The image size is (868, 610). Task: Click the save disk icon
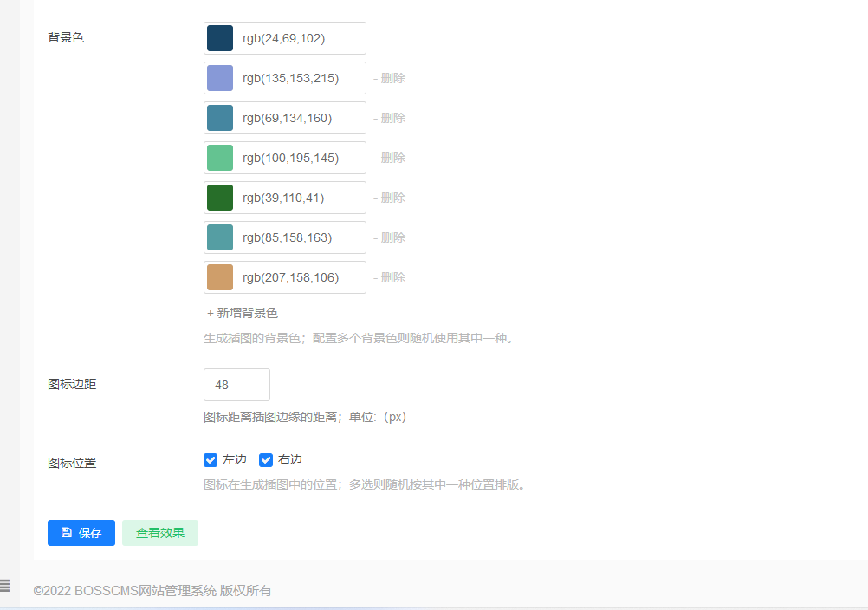click(x=67, y=533)
